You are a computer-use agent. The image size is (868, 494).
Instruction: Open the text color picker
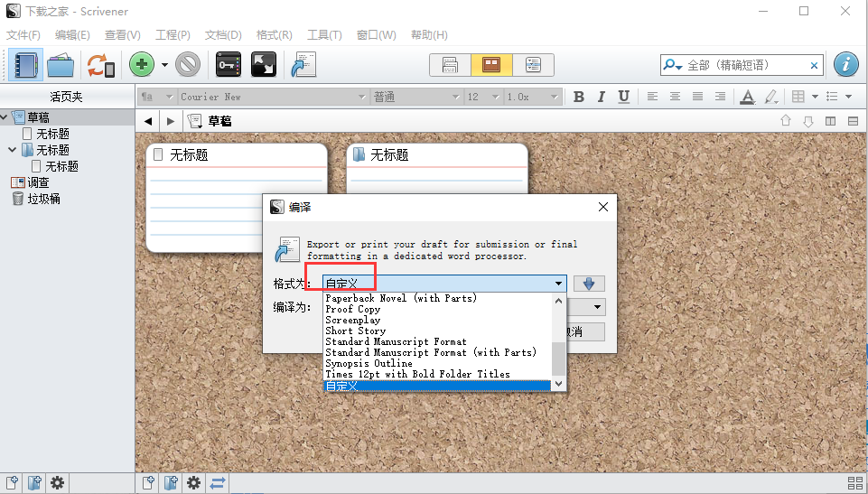pos(748,97)
